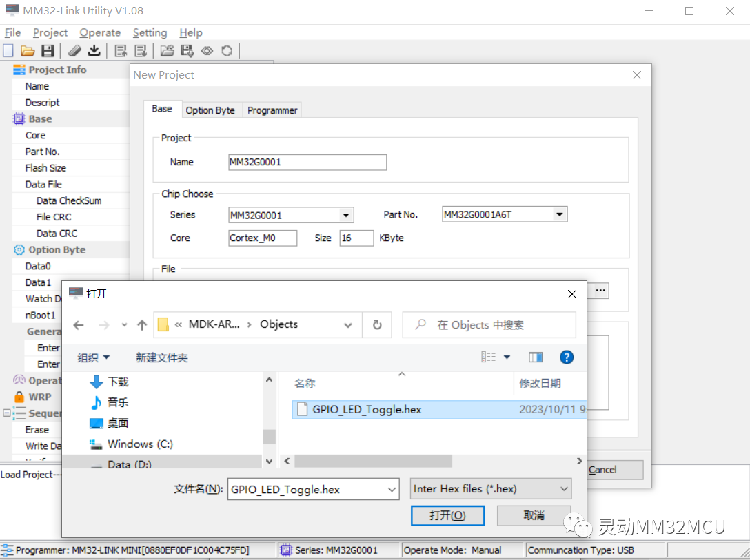The width and height of the screenshot is (750, 560).
Task: Click the search Objects box
Action: [489, 325]
